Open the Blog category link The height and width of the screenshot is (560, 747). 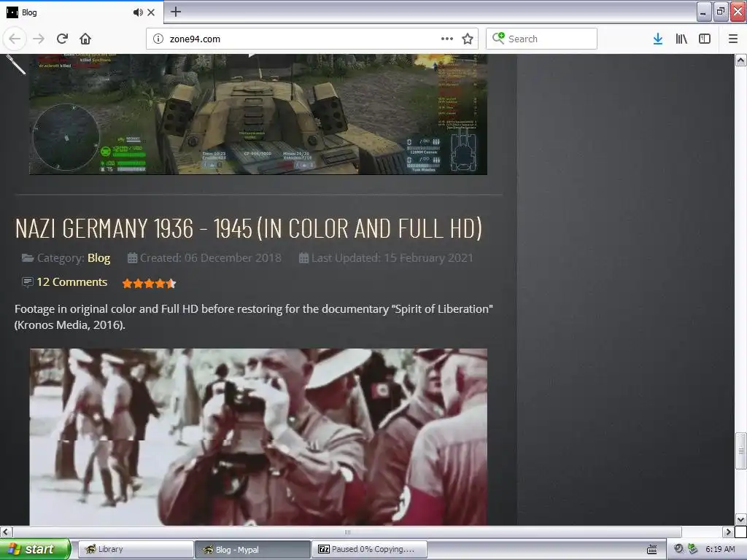point(98,257)
